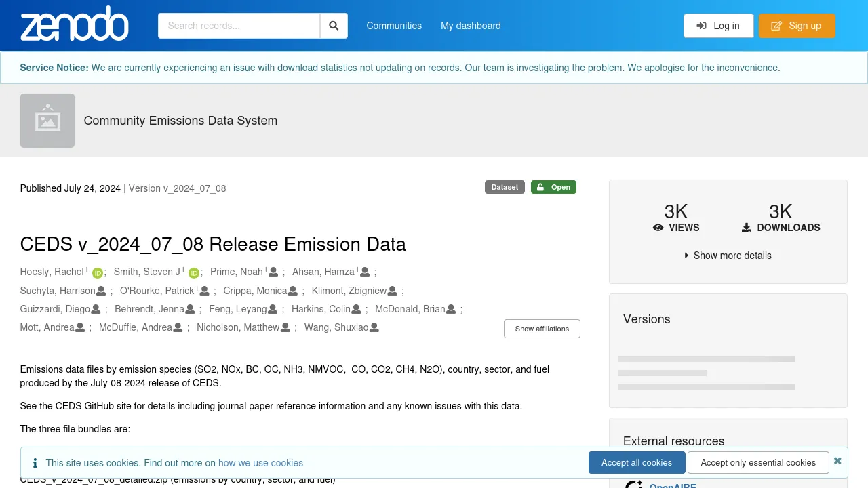Open the Communities menu item
868x488 pixels.
394,26
